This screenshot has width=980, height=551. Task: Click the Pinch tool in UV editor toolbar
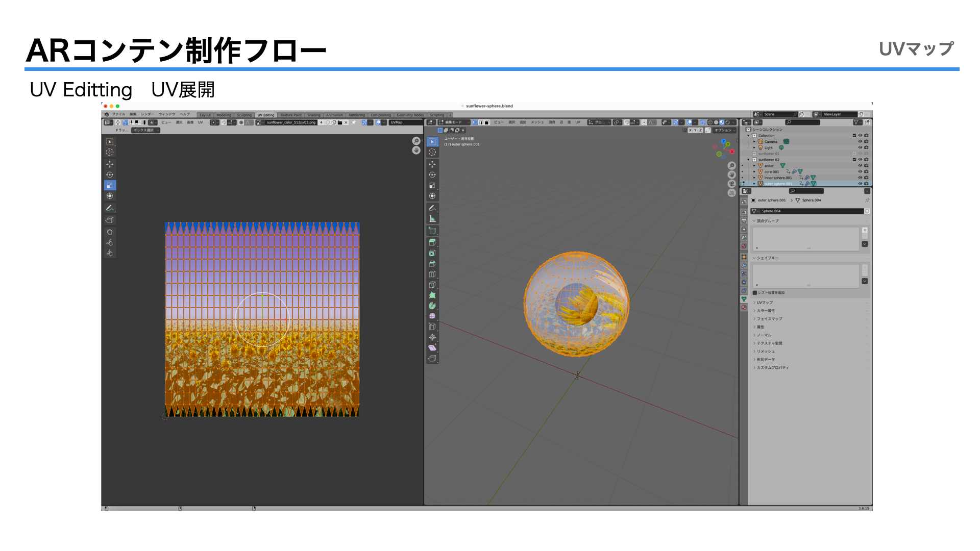click(110, 253)
